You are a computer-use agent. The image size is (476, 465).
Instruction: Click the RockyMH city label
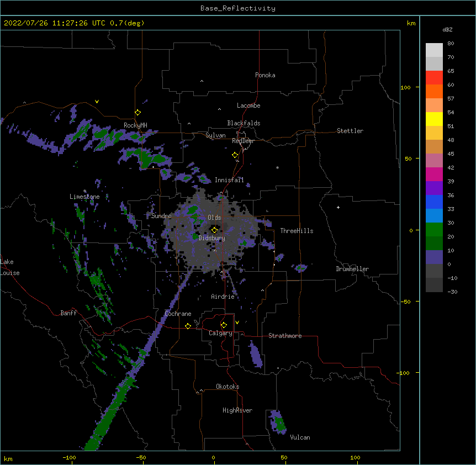pyautogui.click(x=135, y=125)
